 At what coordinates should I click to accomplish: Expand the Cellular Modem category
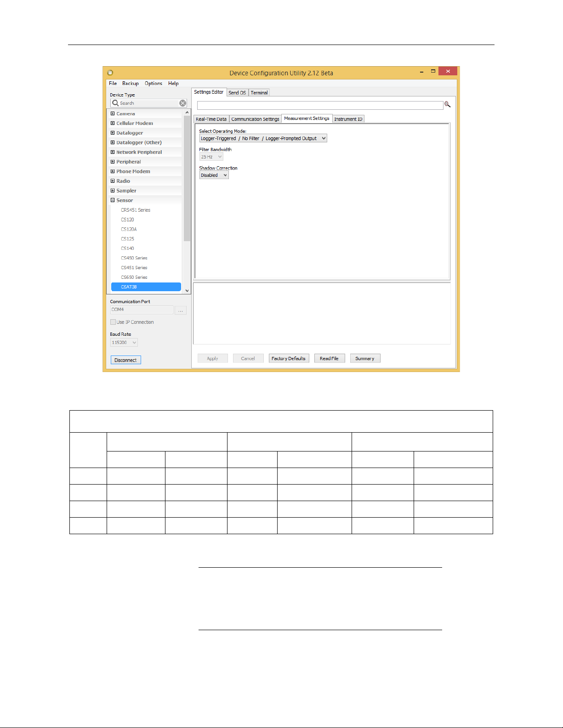coord(113,123)
